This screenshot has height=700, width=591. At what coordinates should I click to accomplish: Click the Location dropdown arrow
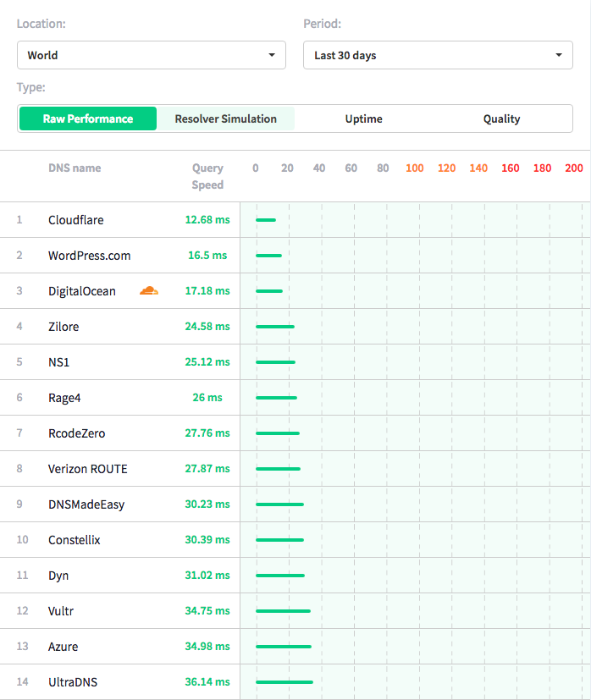point(272,55)
